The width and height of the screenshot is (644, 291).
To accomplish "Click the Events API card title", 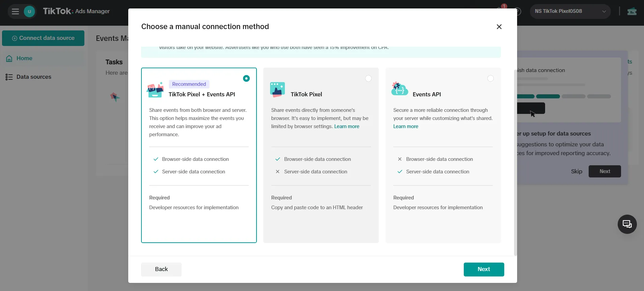I will click(427, 94).
